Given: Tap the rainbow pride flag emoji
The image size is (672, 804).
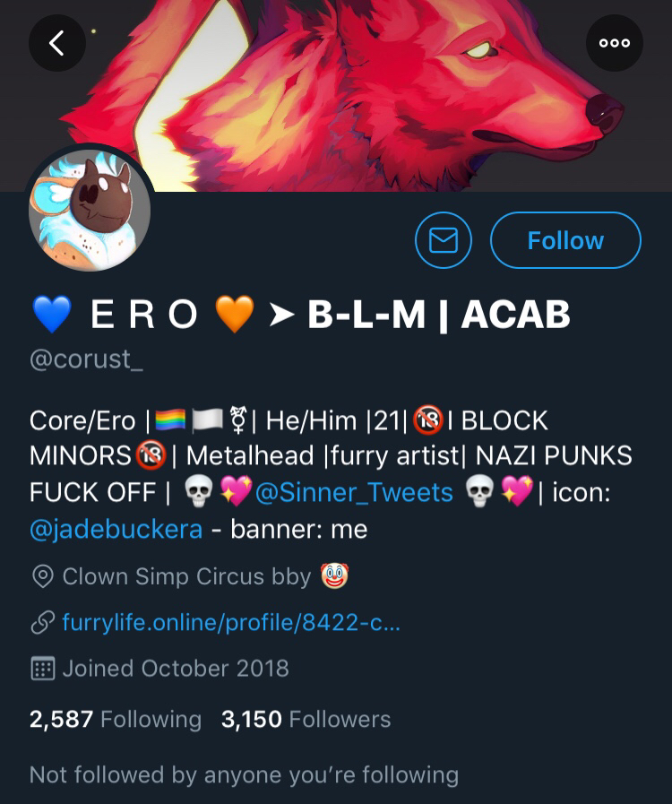Looking at the screenshot, I should point(170,420).
